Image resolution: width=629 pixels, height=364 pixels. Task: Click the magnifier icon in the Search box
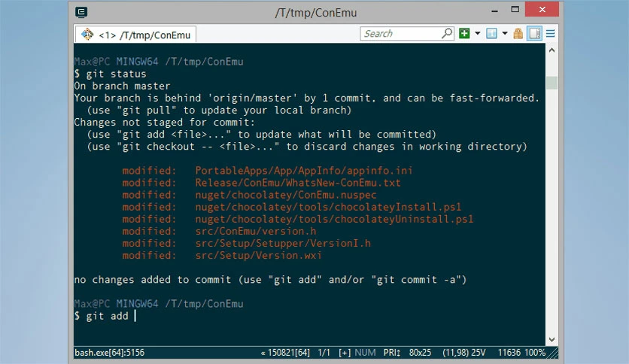pos(446,33)
